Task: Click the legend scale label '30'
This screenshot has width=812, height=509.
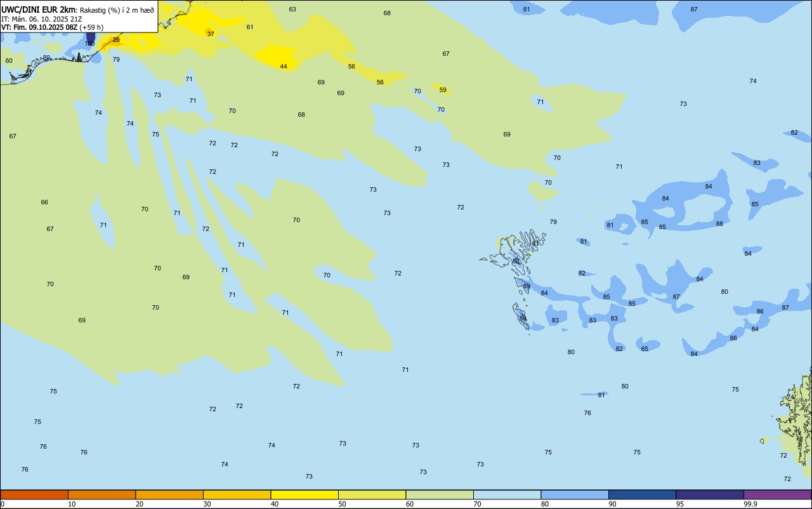Action: point(207,504)
